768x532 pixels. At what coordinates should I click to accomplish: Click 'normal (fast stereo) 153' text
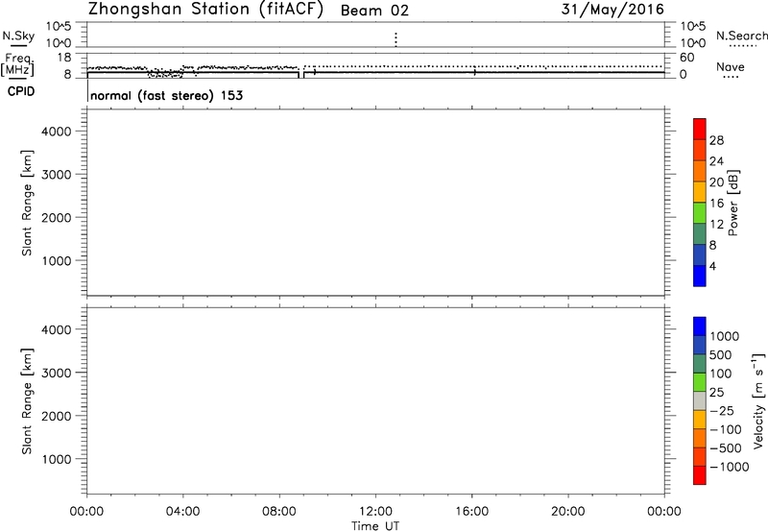(166, 95)
